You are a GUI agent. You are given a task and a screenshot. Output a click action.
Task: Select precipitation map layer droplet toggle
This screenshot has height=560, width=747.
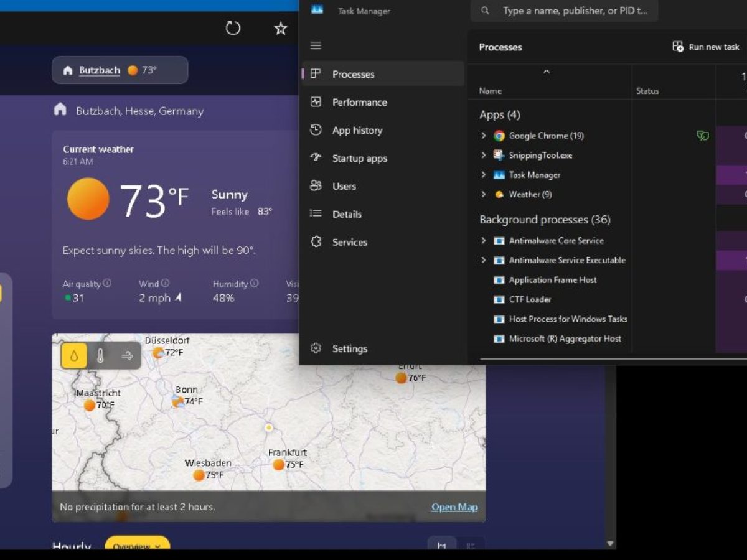pyautogui.click(x=74, y=356)
